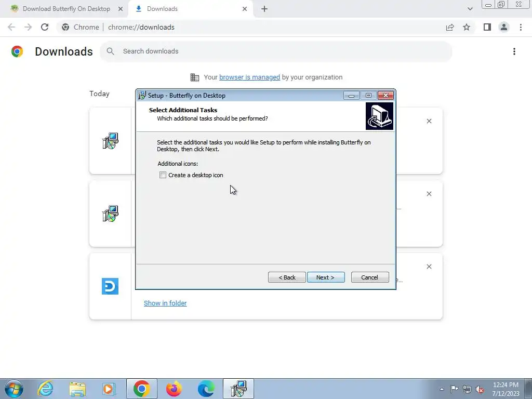Select the Setup installer taskbar icon

pos(238,389)
